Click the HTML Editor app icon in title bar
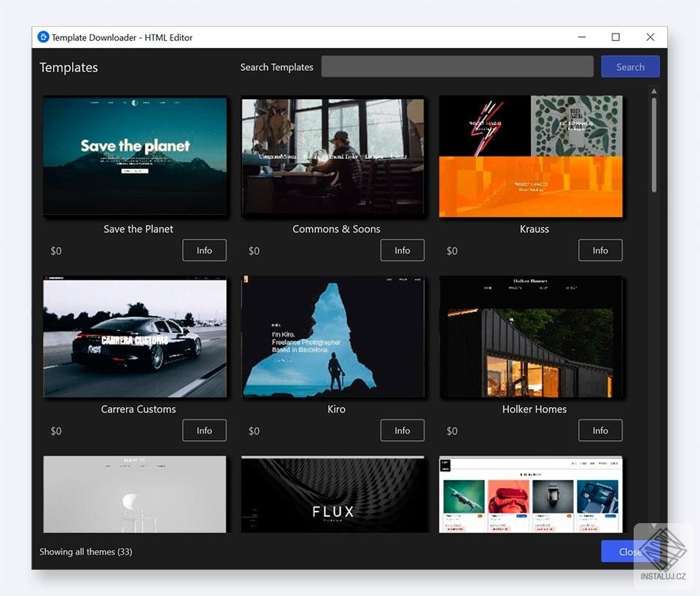 click(43, 37)
